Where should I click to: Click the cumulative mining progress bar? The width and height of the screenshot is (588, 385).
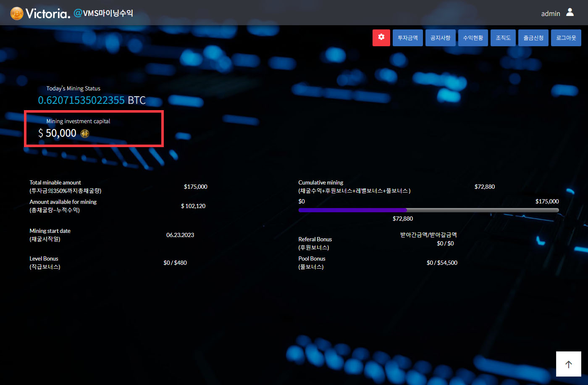coord(428,210)
